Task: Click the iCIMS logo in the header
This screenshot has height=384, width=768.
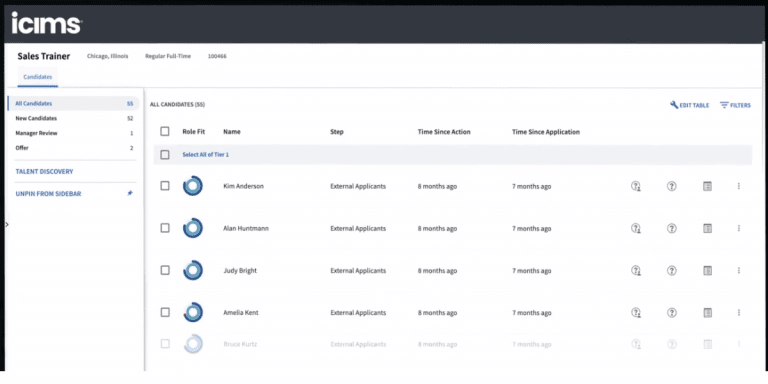Action: click(47, 23)
